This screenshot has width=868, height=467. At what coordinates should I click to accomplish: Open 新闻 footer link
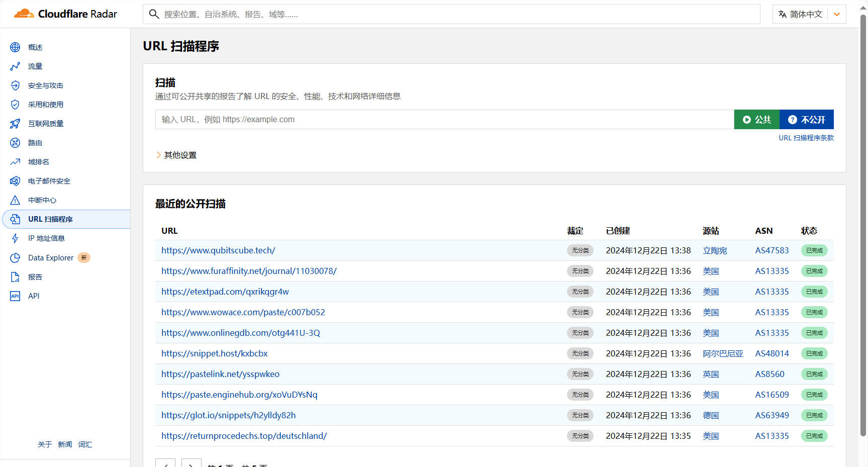click(x=65, y=444)
